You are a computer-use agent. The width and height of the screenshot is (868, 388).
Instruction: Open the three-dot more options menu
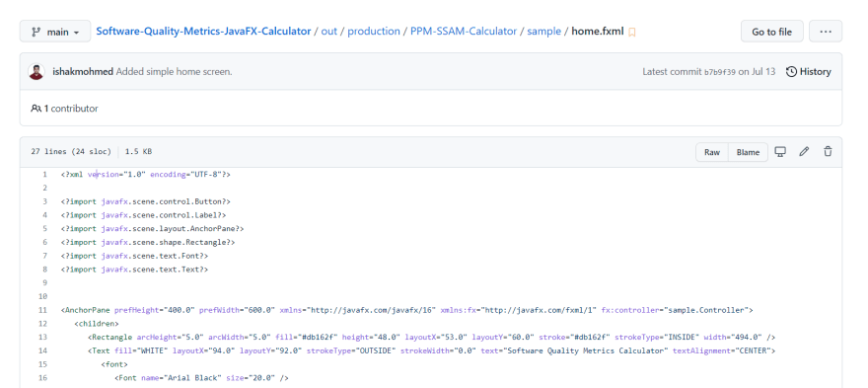826,32
